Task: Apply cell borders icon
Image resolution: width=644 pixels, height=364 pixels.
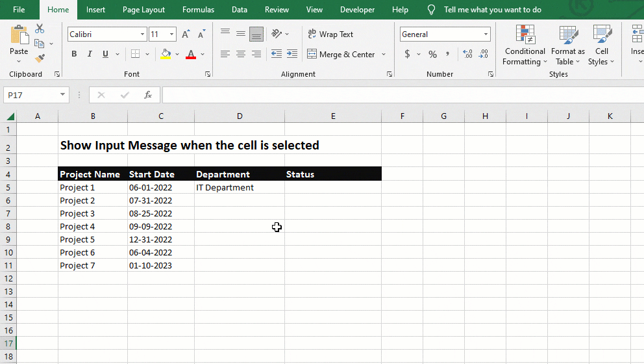Action: 135,54
